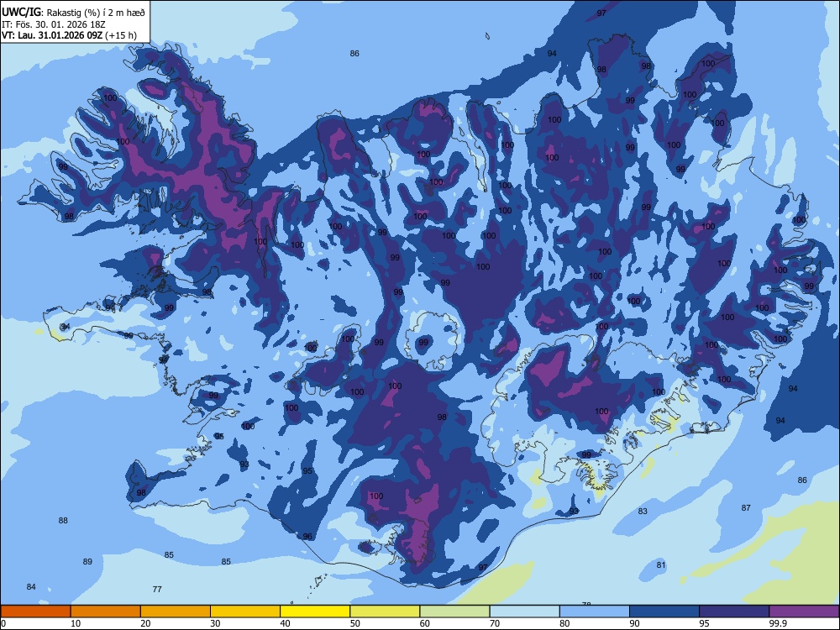Click the orange 10–20 legend swatch
The width and height of the screenshot is (840, 630).
(106, 612)
